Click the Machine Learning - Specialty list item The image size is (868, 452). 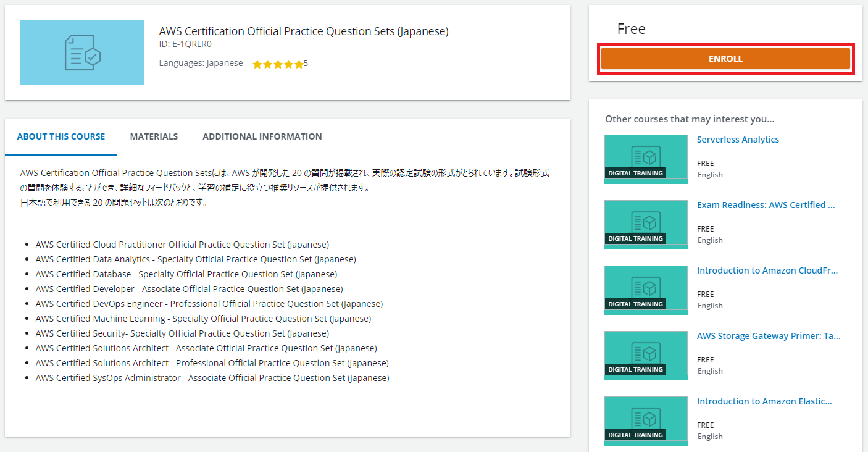(x=203, y=319)
